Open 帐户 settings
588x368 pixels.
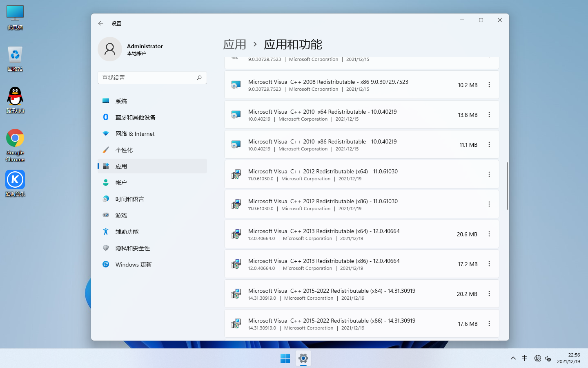point(121,182)
